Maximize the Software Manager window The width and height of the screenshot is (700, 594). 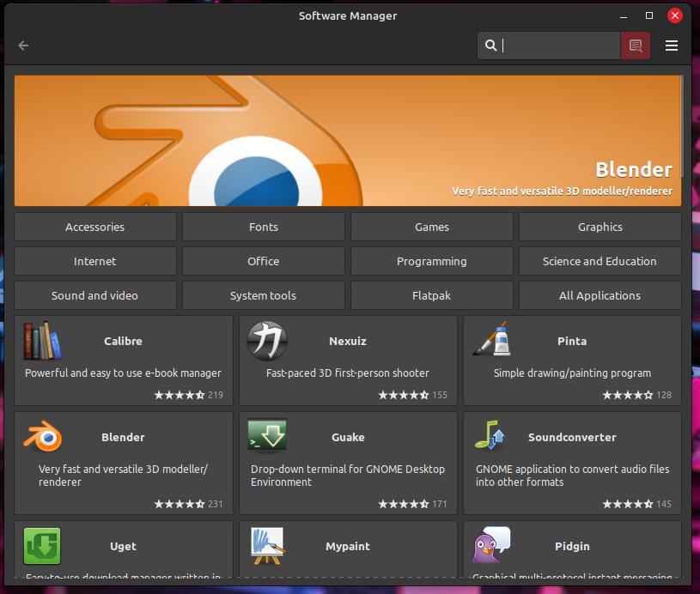[x=649, y=15]
